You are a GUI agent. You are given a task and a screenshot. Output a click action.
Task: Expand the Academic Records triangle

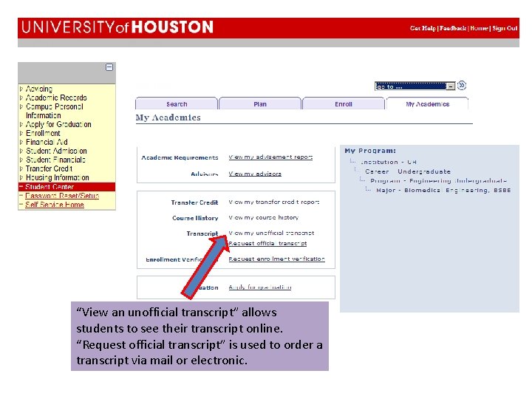click(21, 98)
